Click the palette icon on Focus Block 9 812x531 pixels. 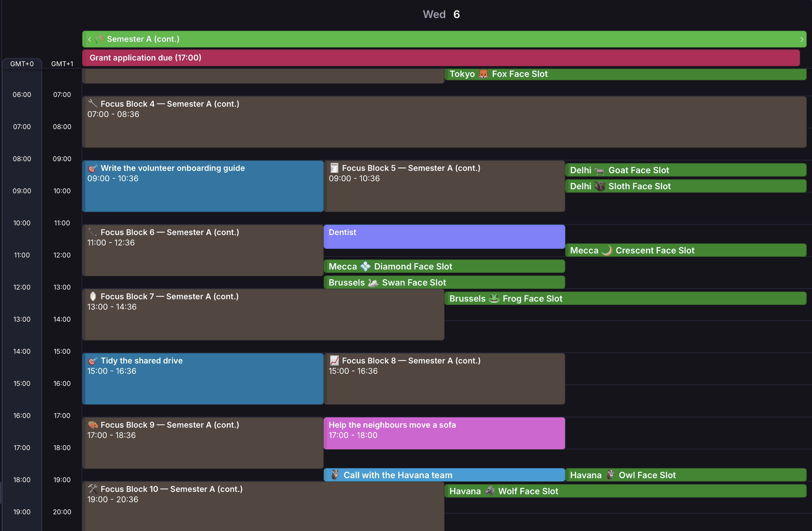pos(92,425)
